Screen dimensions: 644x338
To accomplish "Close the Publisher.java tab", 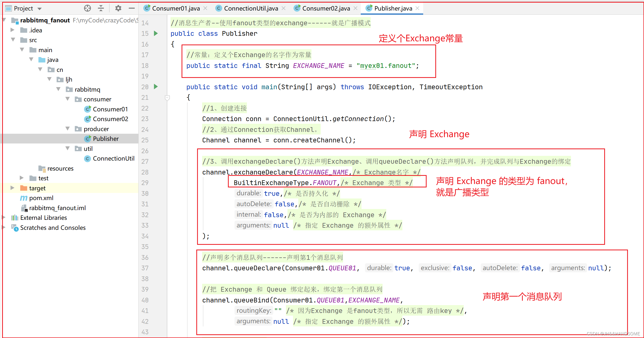I will [417, 8].
